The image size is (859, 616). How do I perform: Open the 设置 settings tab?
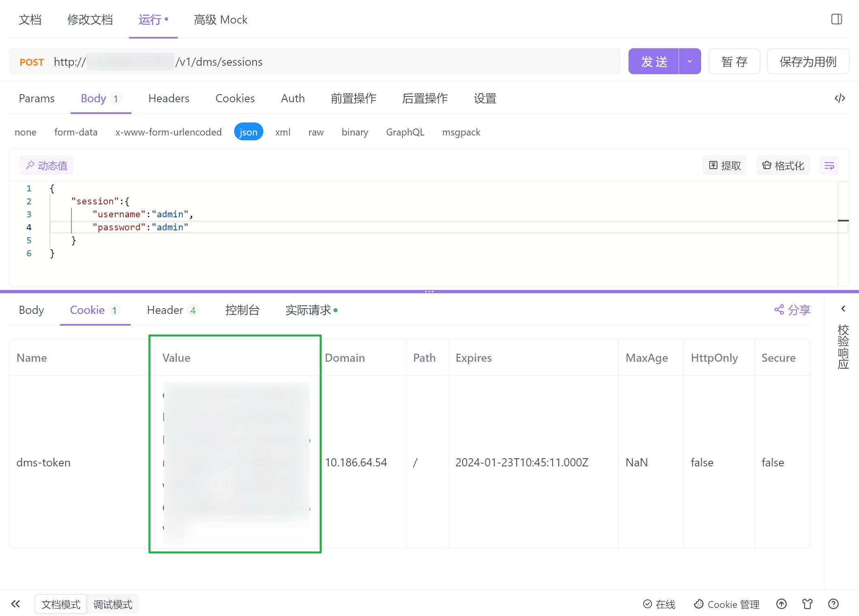(x=485, y=98)
